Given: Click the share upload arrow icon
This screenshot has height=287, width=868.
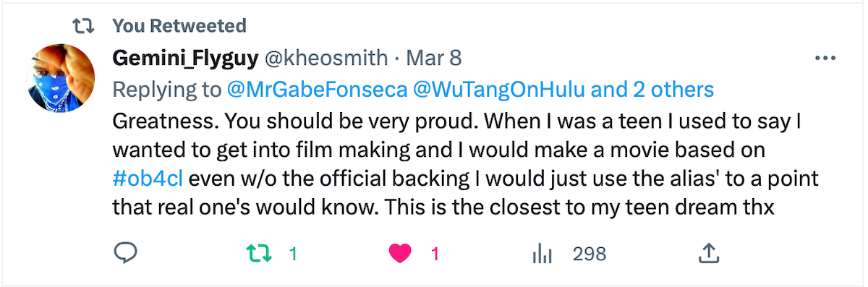Looking at the screenshot, I should click(x=709, y=253).
